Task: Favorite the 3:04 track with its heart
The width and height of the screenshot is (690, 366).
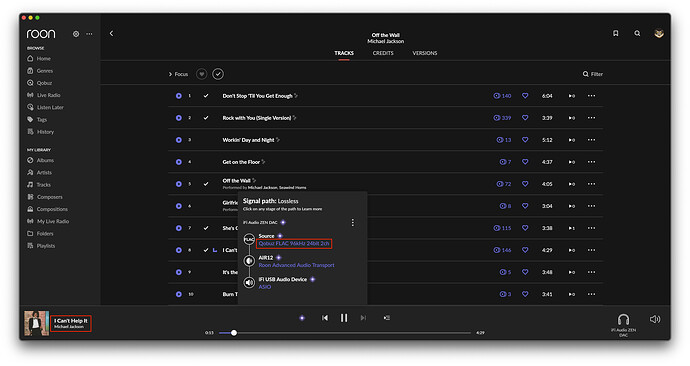Action: 525,206
